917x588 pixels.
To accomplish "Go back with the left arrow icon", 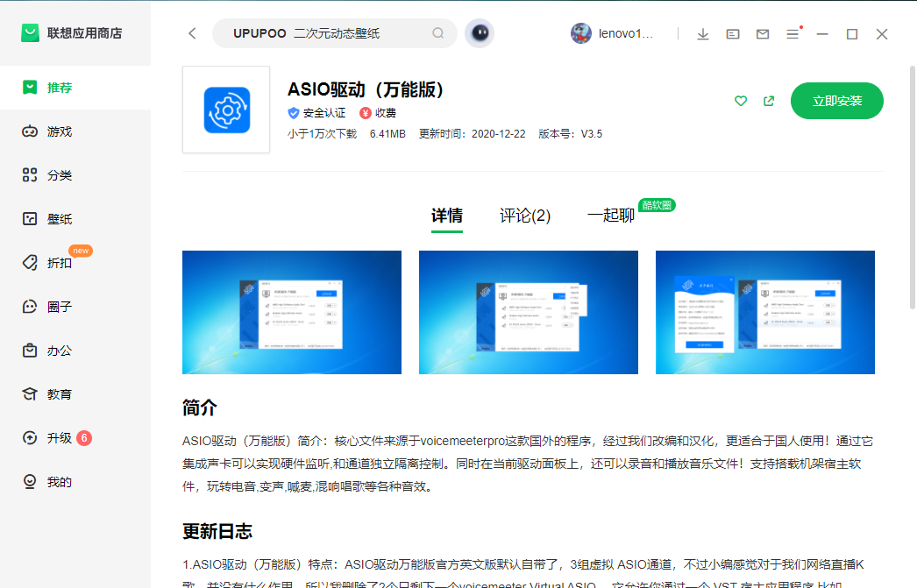I will pyautogui.click(x=192, y=33).
